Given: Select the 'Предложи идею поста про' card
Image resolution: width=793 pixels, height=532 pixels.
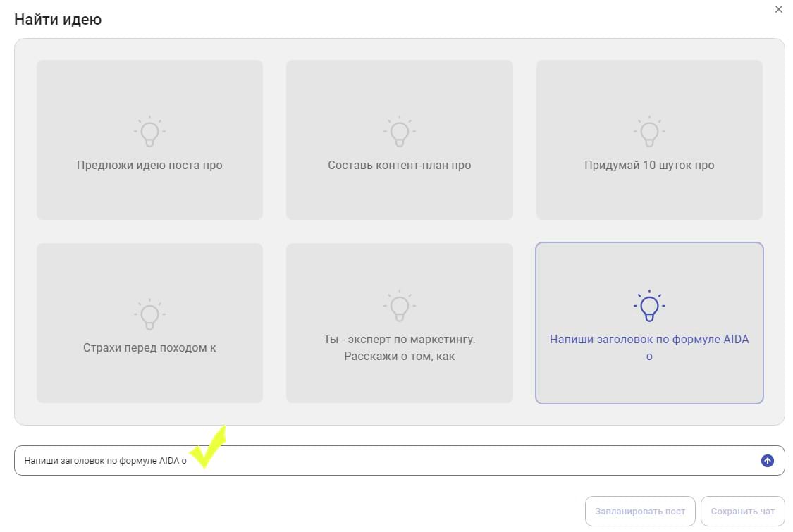Looking at the screenshot, I should tap(149, 140).
